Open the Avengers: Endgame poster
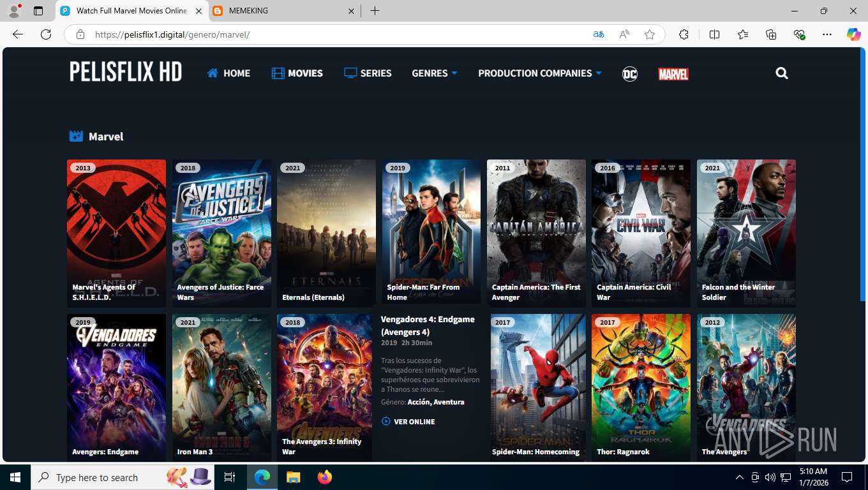This screenshot has width=868, height=490. [116, 387]
